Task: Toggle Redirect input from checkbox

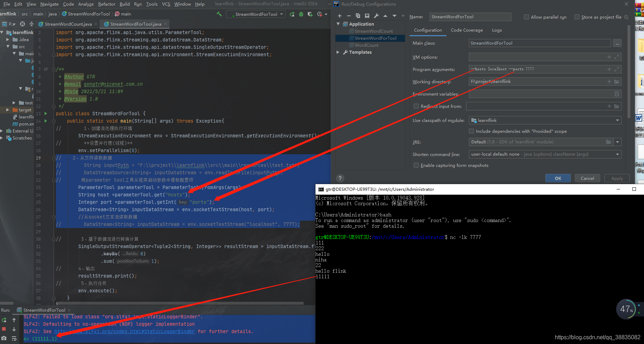Action: (416, 106)
